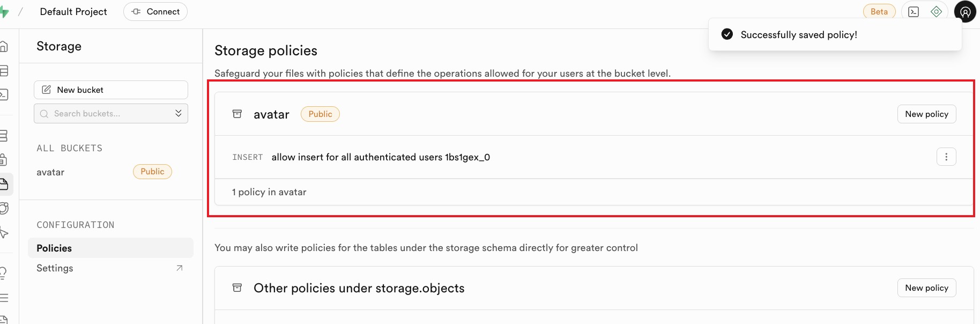
Task: Open the Authentication lock icon in sidebar
Action: click(4, 160)
